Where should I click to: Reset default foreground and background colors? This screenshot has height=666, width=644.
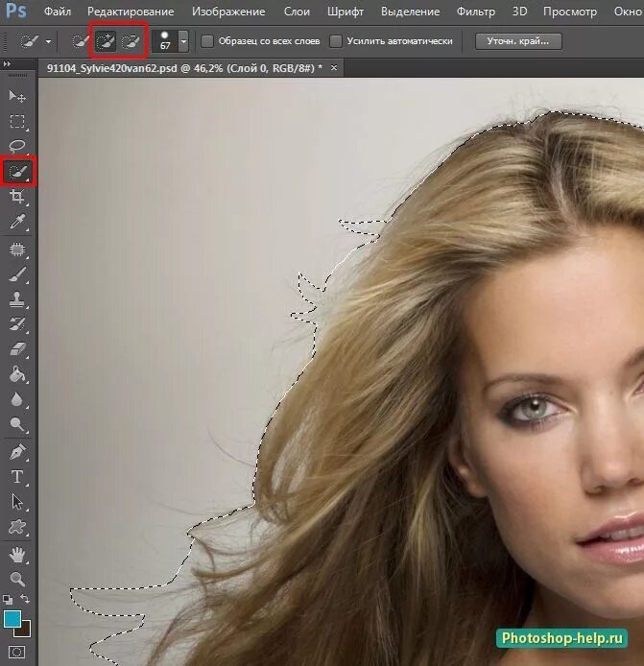pos(8,600)
